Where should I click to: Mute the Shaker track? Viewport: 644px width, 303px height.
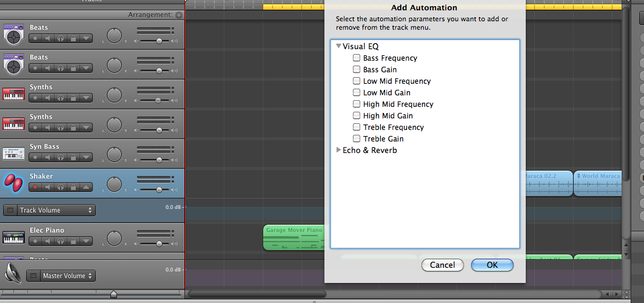pyautogui.click(x=48, y=187)
